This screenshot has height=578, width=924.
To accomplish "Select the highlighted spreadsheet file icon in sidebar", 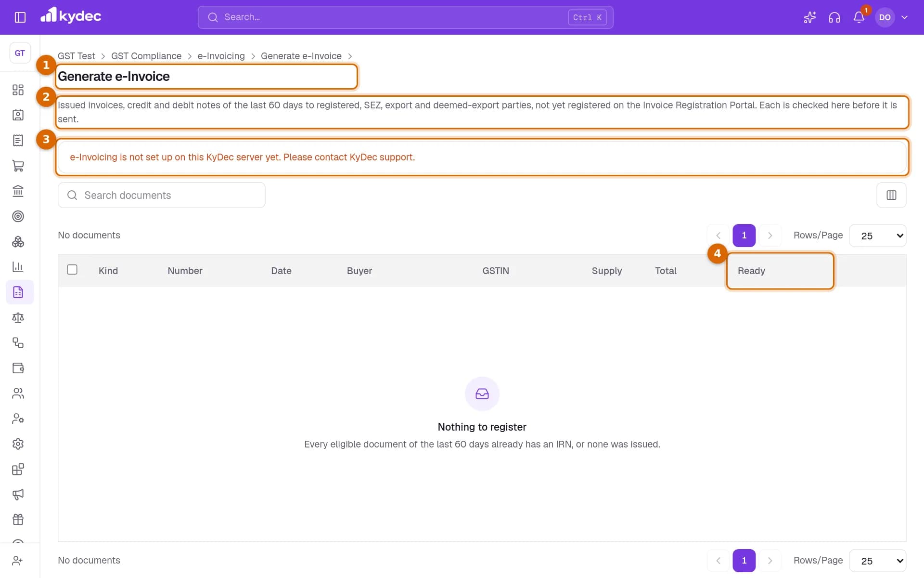I will (x=18, y=292).
